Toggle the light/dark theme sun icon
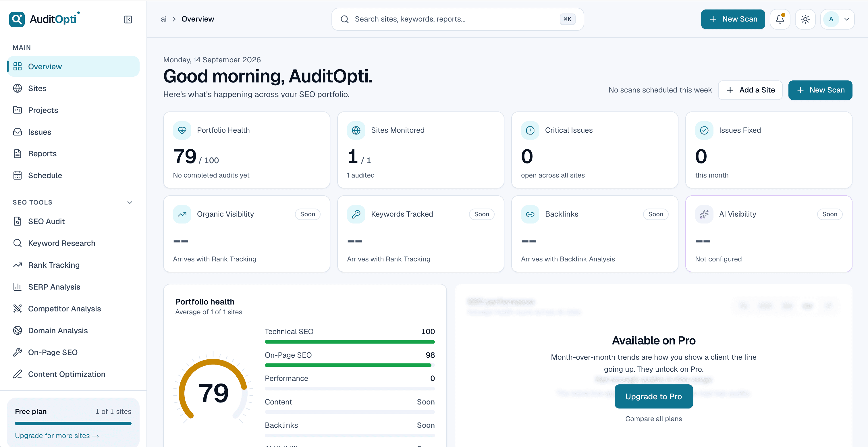The width and height of the screenshot is (868, 447). pyautogui.click(x=805, y=19)
